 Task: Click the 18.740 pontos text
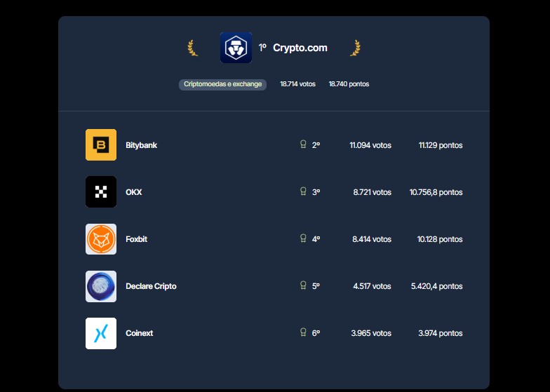pos(349,84)
